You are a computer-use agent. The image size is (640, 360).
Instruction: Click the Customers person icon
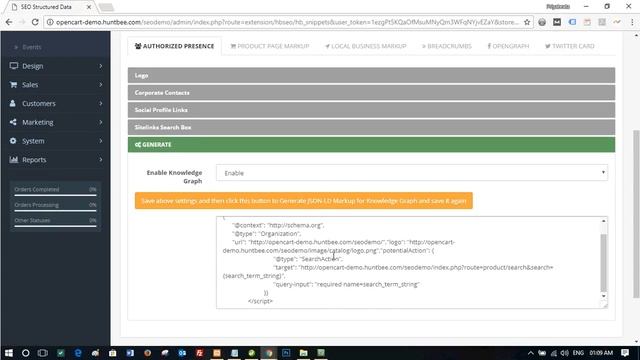[x=13, y=103]
